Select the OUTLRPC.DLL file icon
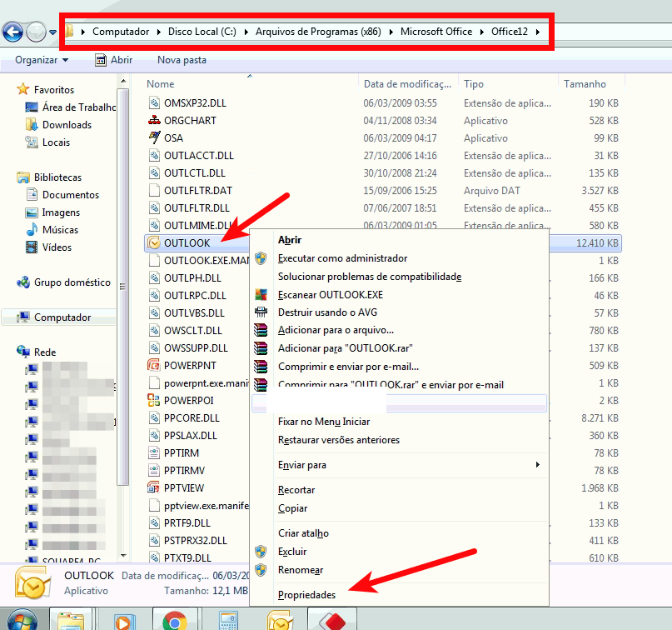Viewport: 672px width, 630px height. tap(154, 296)
